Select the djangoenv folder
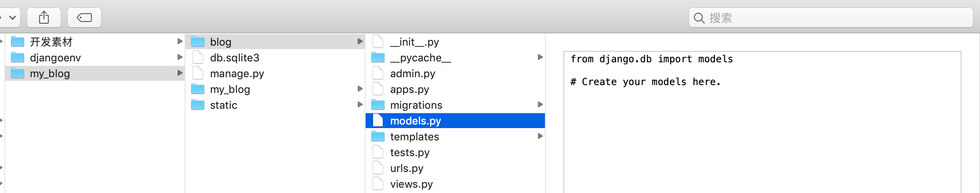Image resolution: width=980 pixels, height=193 pixels. (94, 57)
